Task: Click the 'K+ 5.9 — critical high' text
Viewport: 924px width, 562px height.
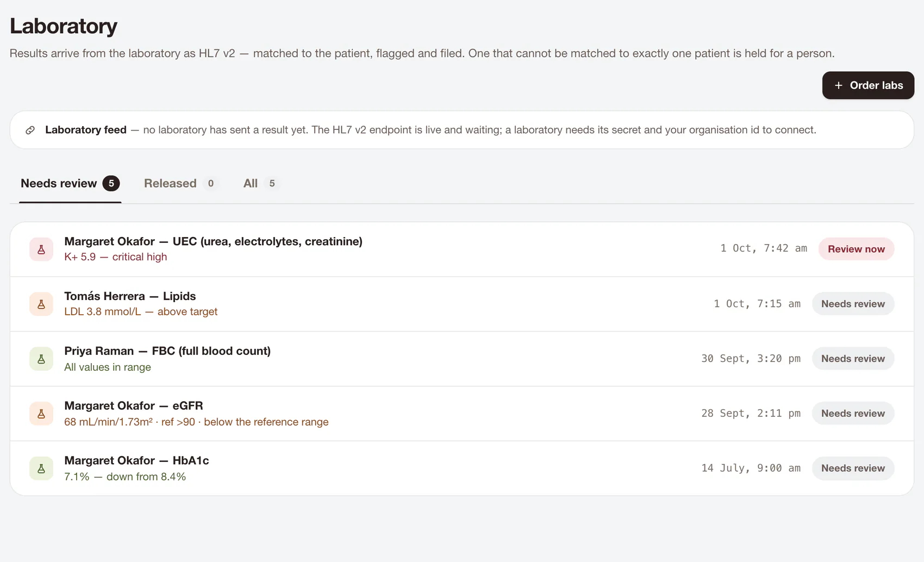Action: [x=116, y=257]
